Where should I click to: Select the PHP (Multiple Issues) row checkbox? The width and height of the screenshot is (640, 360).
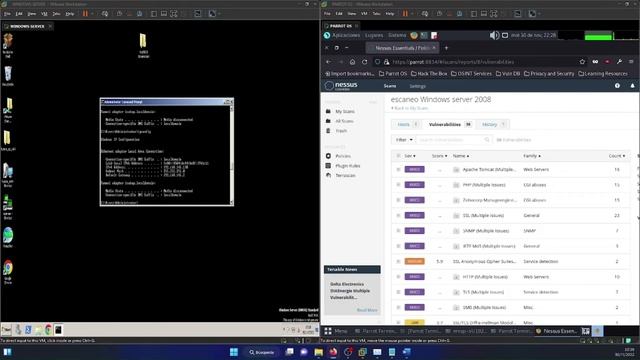(x=398, y=185)
